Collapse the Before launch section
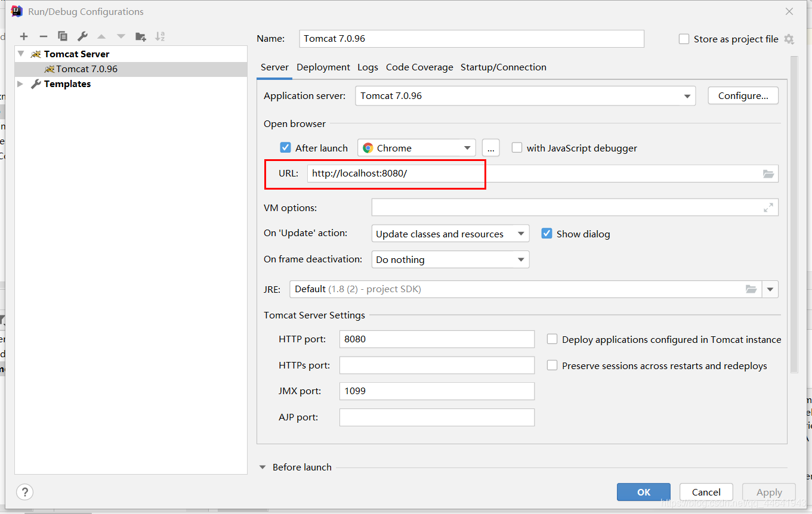 pyautogui.click(x=263, y=467)
